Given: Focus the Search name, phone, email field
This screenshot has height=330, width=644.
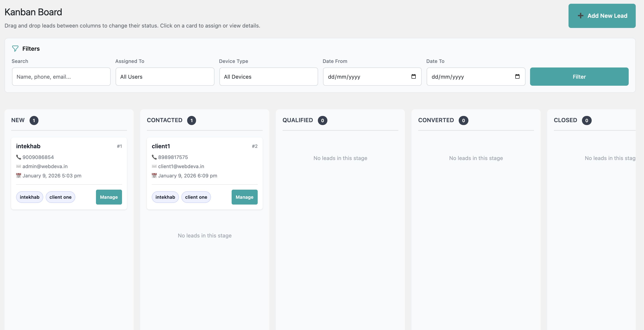Looking at the screenshot, I should [61, 77].
